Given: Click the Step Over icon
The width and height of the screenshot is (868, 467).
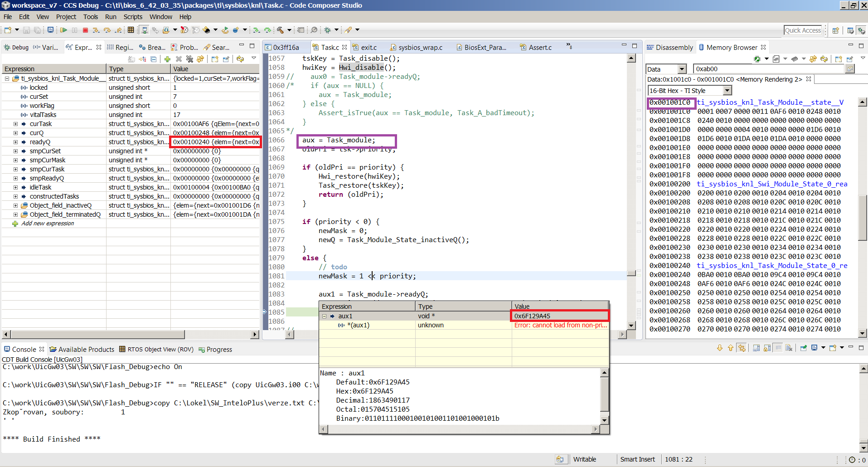Looking at the screenshot, I should 107,30.
